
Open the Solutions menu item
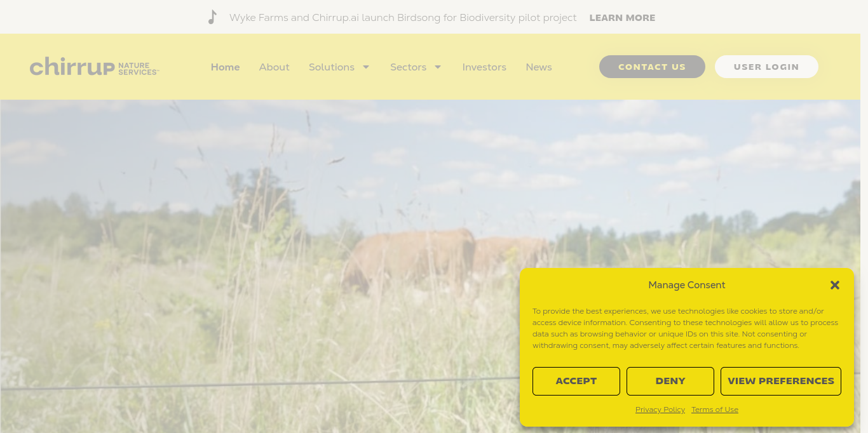pyautogui.click(x=332, y=67)
